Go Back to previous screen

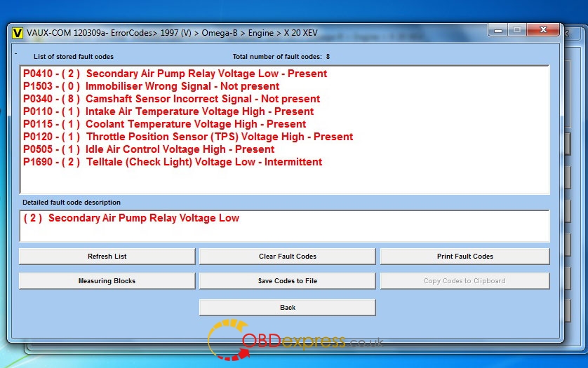[287, 307]
